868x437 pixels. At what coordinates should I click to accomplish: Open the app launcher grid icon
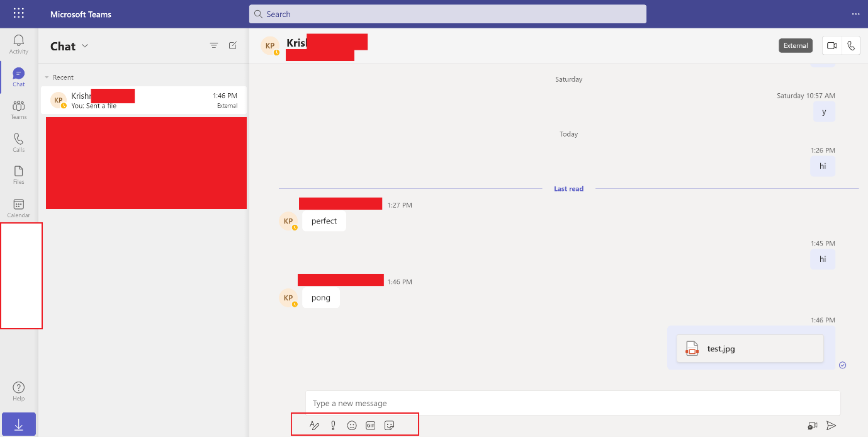tap(19, 13)
